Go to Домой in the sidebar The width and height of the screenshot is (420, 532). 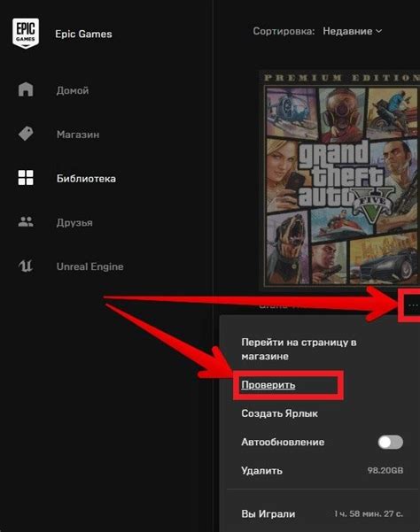click(73, 90)
